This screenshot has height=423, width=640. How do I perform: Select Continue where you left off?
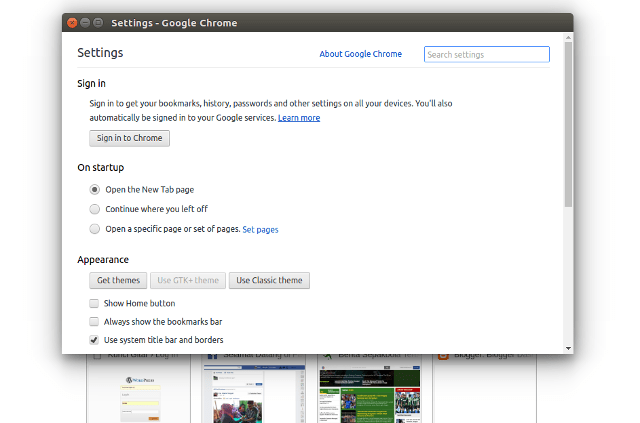94,209
